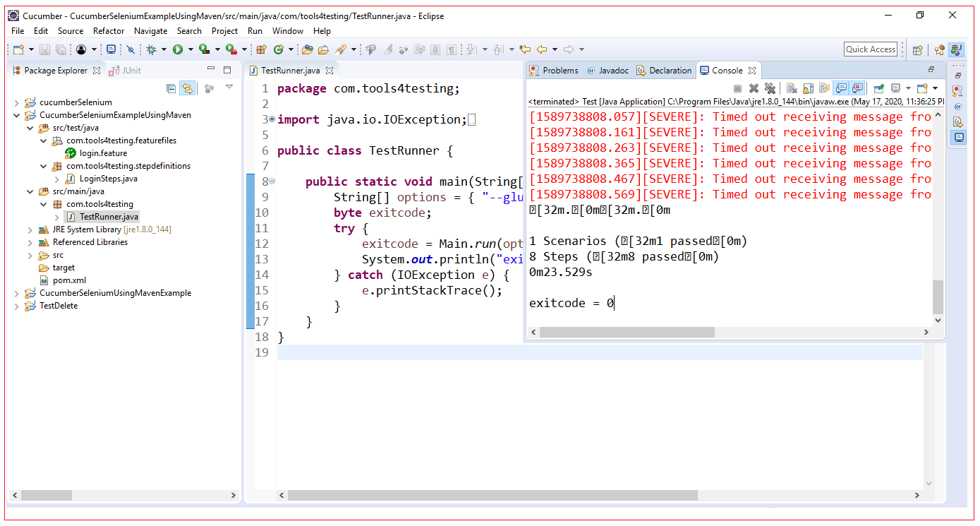
Task: Click the Clear Console icon
Action: (792, 88)
